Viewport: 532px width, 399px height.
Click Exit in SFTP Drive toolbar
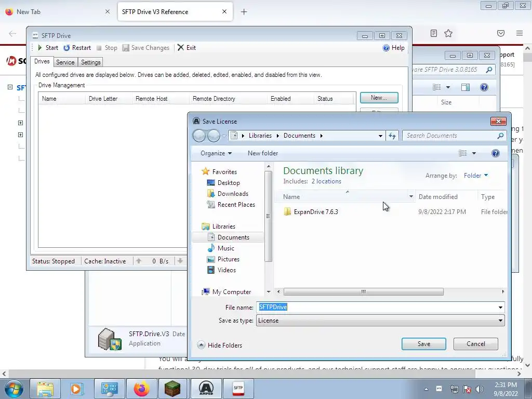coord(187,48)
